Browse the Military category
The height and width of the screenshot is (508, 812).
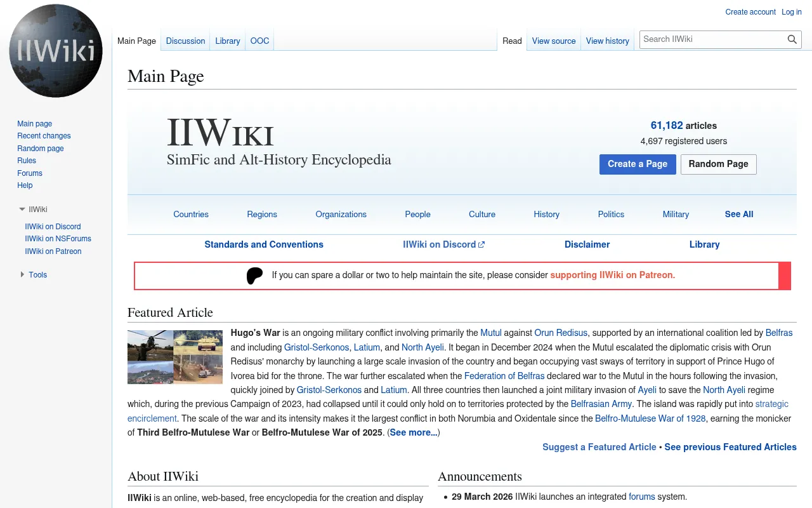click(676, 215)
